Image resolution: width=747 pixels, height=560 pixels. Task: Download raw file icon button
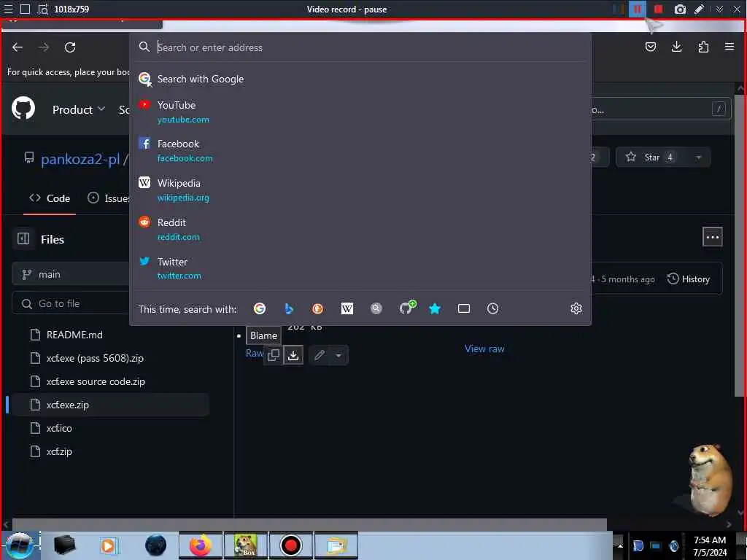point(293,355)
